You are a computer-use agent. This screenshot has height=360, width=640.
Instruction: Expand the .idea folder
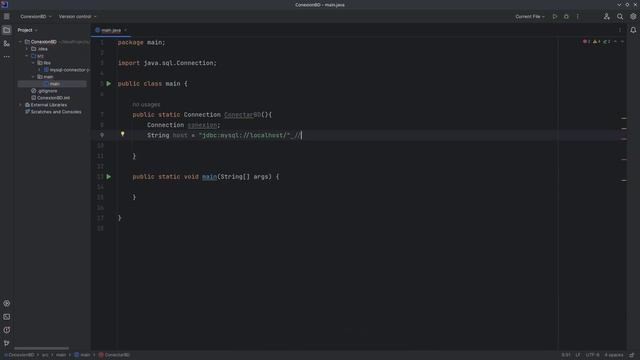[x=27, y=49]
